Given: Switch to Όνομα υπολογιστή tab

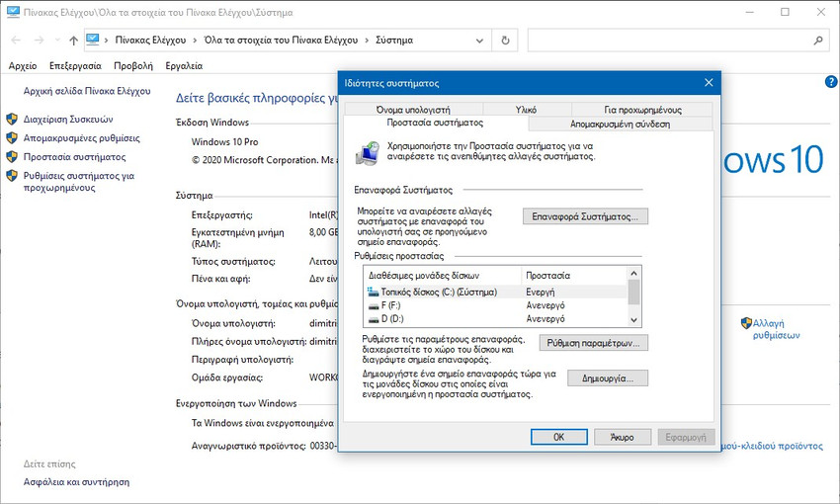Looking at the screenshot, I should point(413,110).
